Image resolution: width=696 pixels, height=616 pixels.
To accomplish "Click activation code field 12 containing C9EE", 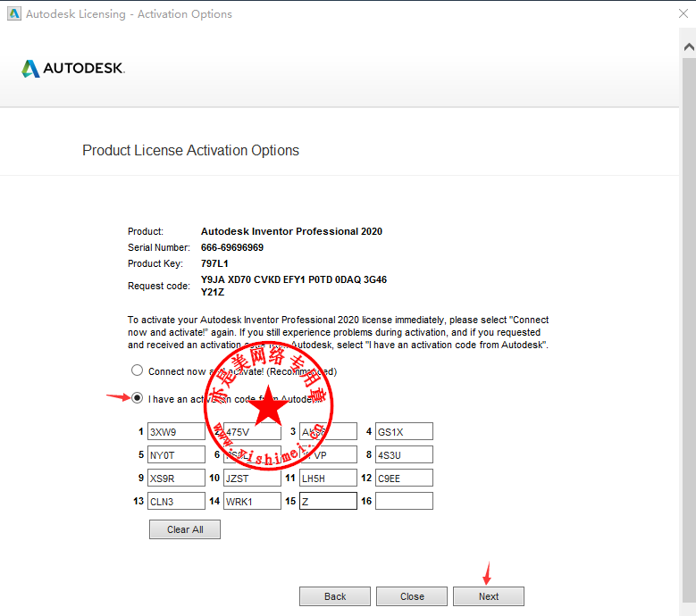I will pyautogui.click(x=404, y=479).
